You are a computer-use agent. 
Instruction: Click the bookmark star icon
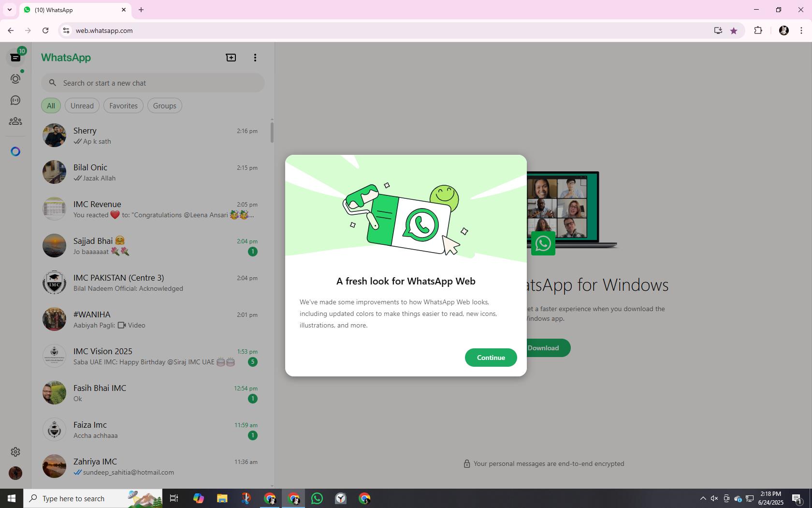[734, 30]
